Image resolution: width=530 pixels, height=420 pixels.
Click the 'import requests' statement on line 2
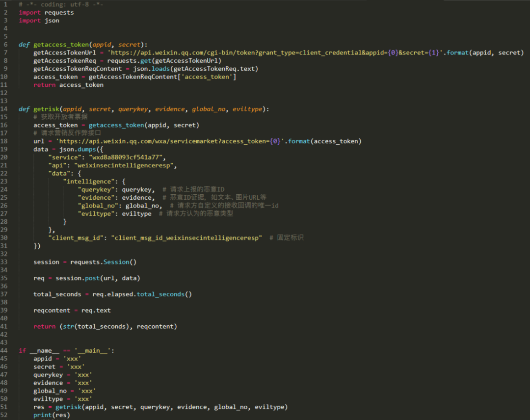point(46,13)
